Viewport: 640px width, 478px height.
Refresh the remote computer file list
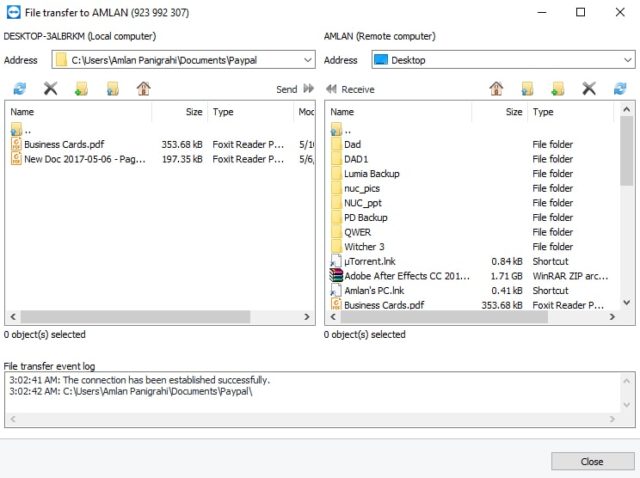click(x=620, y=89)
